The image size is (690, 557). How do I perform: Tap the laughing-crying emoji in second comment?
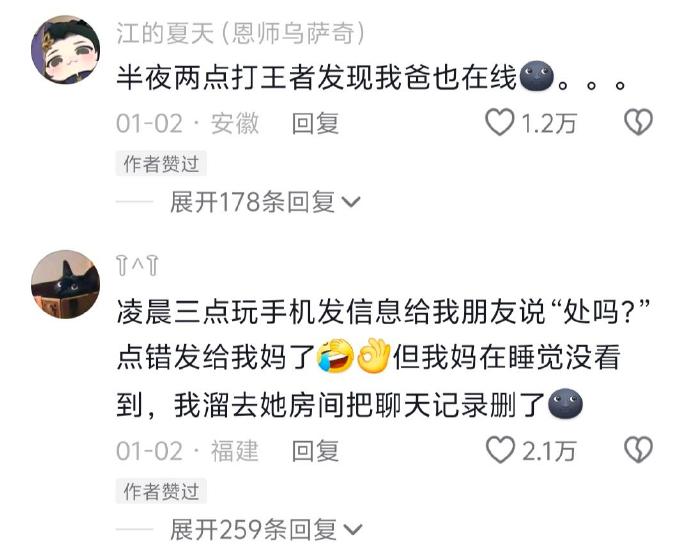(x=335, y=356)
